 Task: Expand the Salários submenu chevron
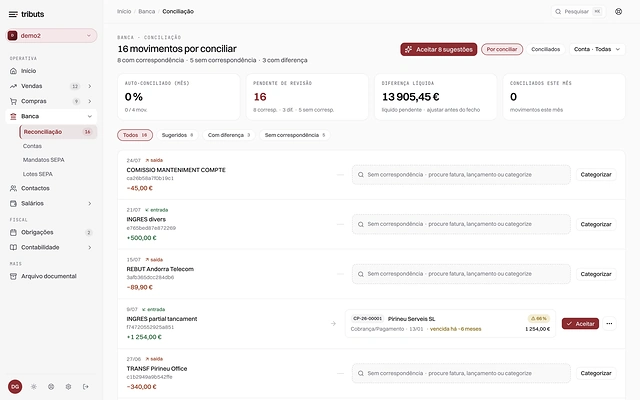(89, 203)
